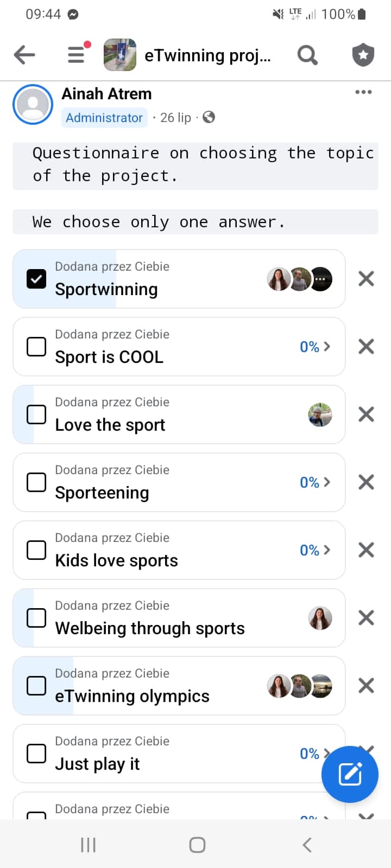Viewport: 391px width, 868px height.
Task: Check the Kids love sports checkbox
Action: click(36, 550)
